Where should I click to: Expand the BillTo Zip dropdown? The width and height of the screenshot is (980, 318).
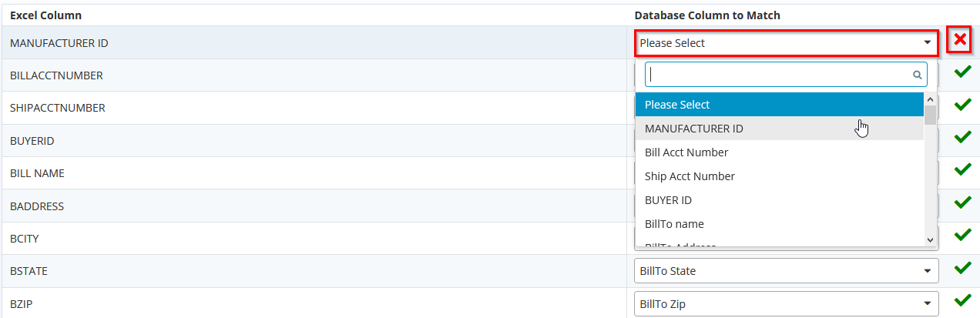[787, 304]
